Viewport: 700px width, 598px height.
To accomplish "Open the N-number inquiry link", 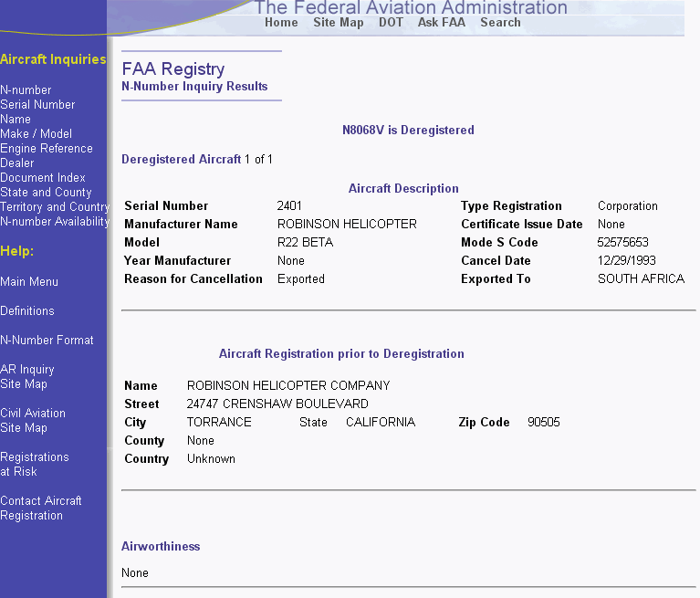I will coord(26,90).
